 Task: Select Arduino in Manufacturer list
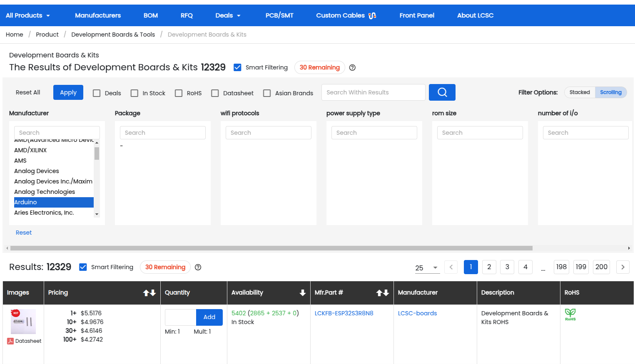point(54,202)
